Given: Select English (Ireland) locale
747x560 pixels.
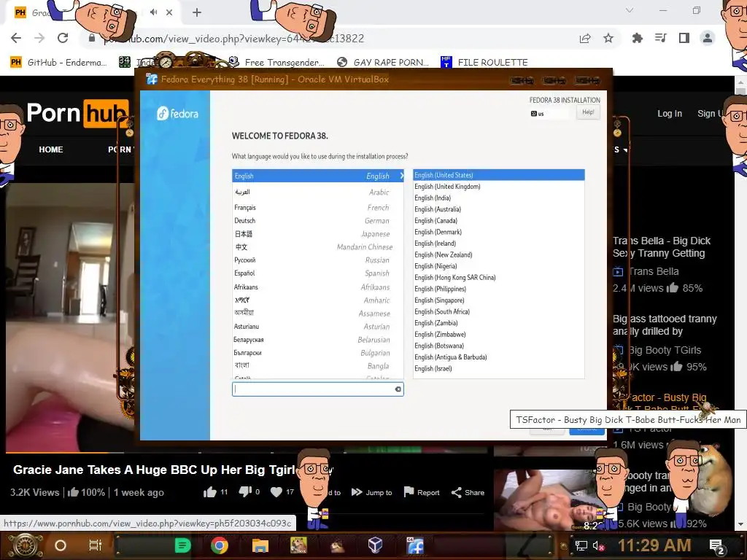Looking at the screenshot, I should [x=499, y=244].
